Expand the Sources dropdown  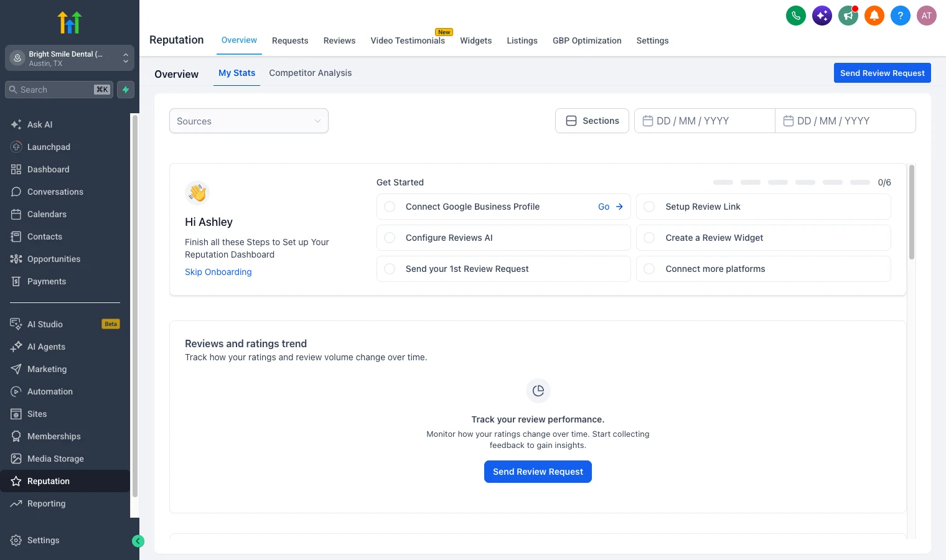(x=249, y=121)
